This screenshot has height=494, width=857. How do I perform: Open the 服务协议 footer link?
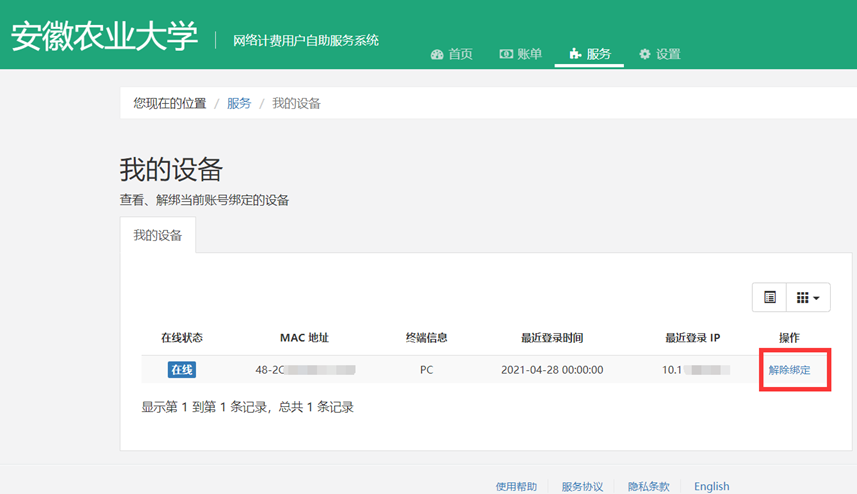tap(582, 486)
